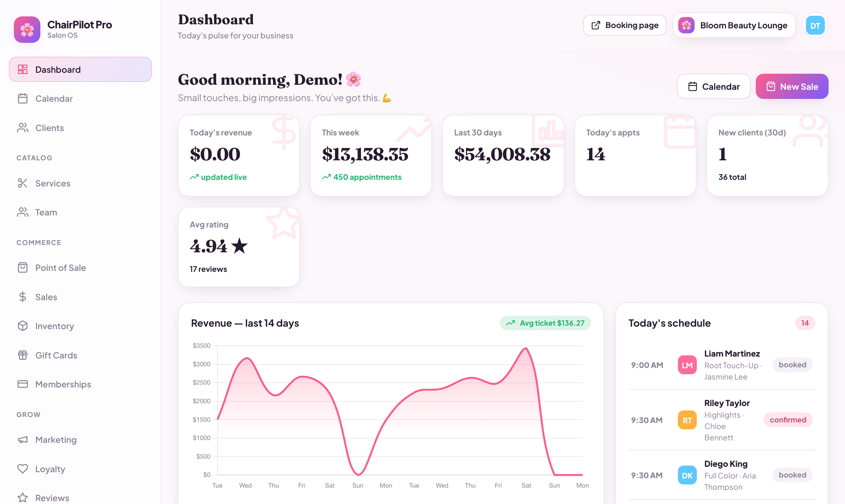
Task: Open the Booking page button
Action: point(625,26)
